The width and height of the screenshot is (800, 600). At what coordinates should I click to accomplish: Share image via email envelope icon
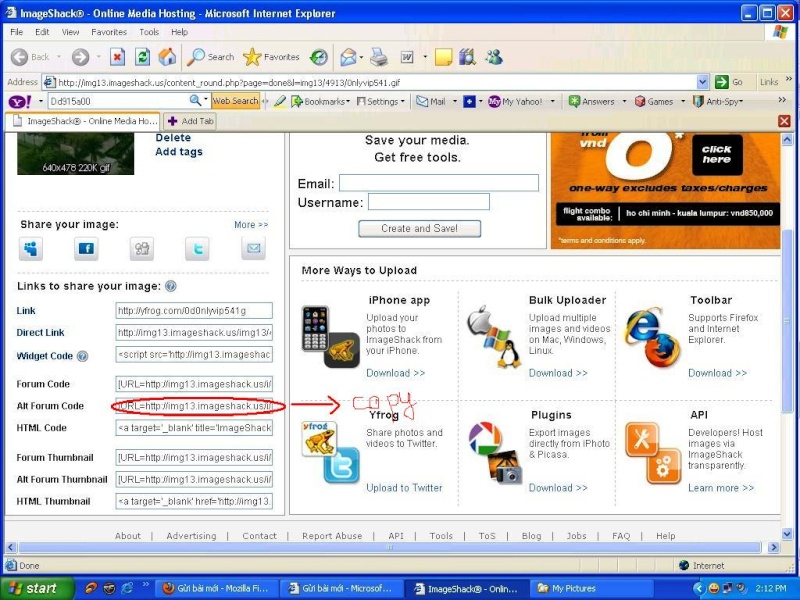(253, 248)
